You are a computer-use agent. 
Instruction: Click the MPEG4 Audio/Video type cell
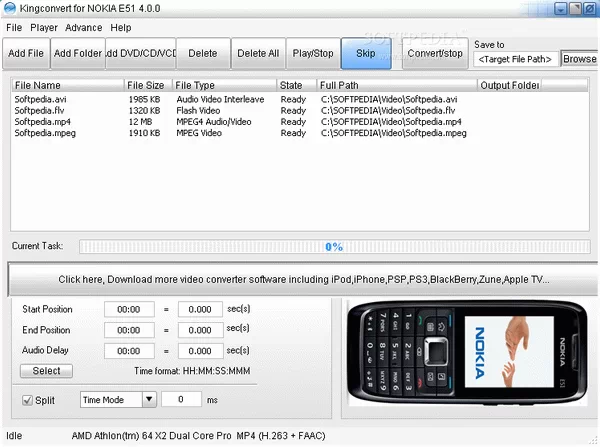(214, 122)
